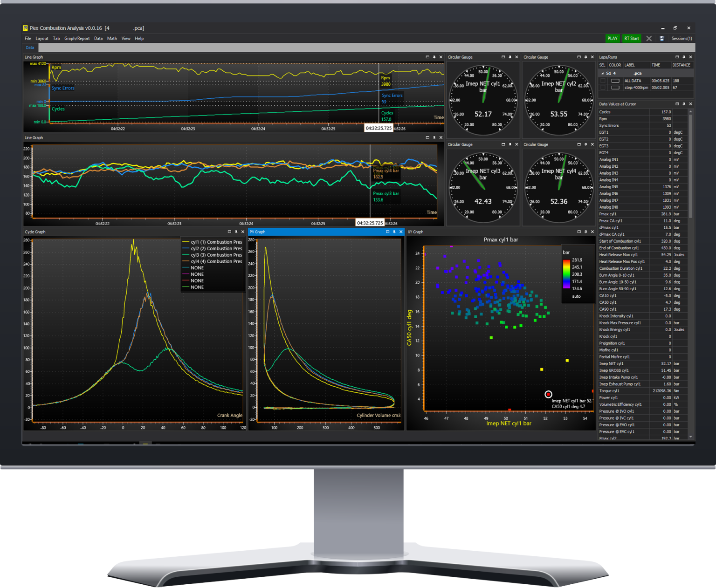Click the RT Start button
716x588 pixels.
(x=632, y=38)
